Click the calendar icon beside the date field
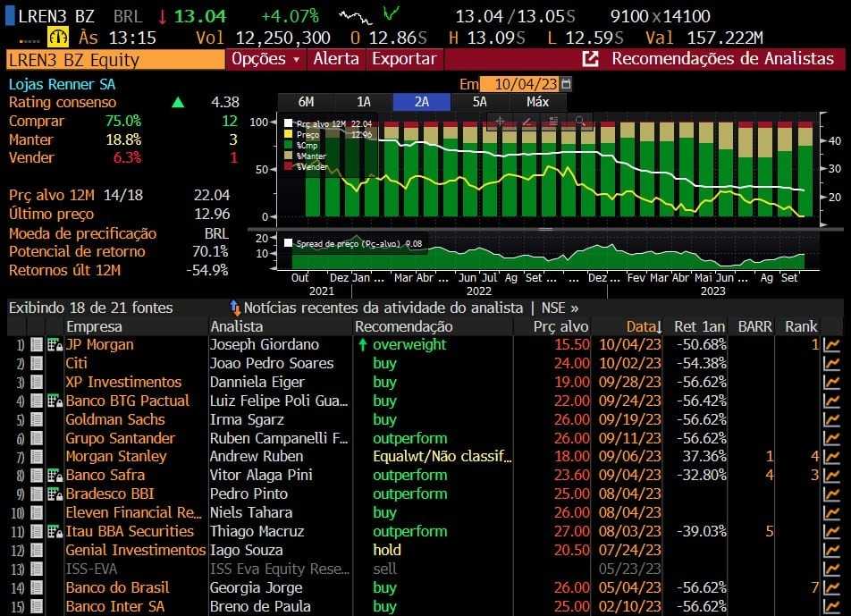 pyautogui.click(x=566, y=83)
